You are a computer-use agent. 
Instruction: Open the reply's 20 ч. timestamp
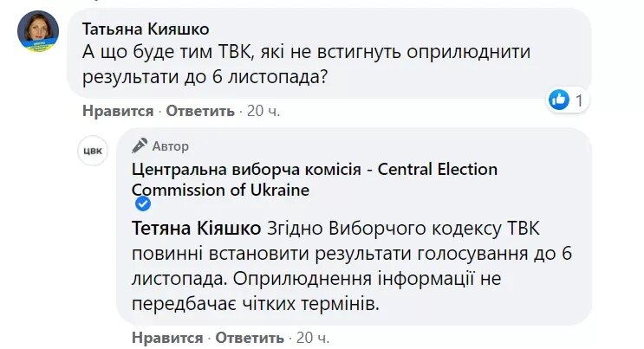click(x=313, y=336)
